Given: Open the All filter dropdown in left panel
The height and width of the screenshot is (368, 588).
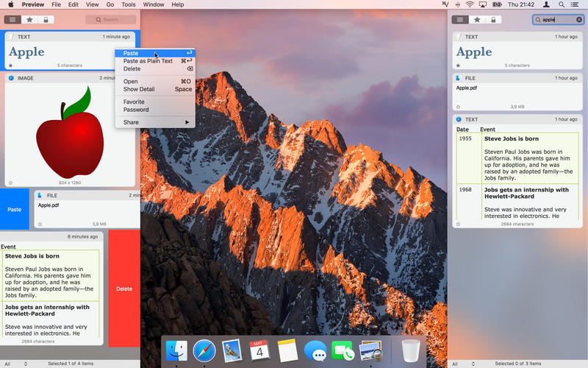Looking at the screenshot, I should pos(15,364).
